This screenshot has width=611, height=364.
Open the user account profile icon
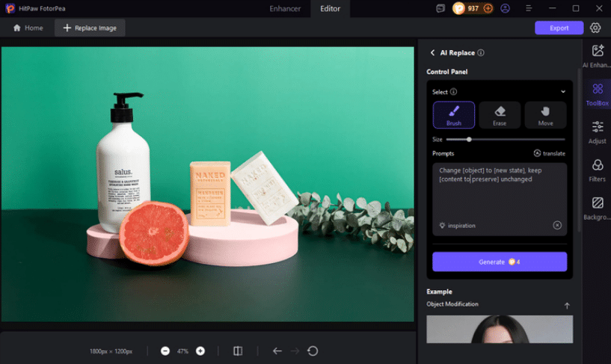click(x=505, y=8)
